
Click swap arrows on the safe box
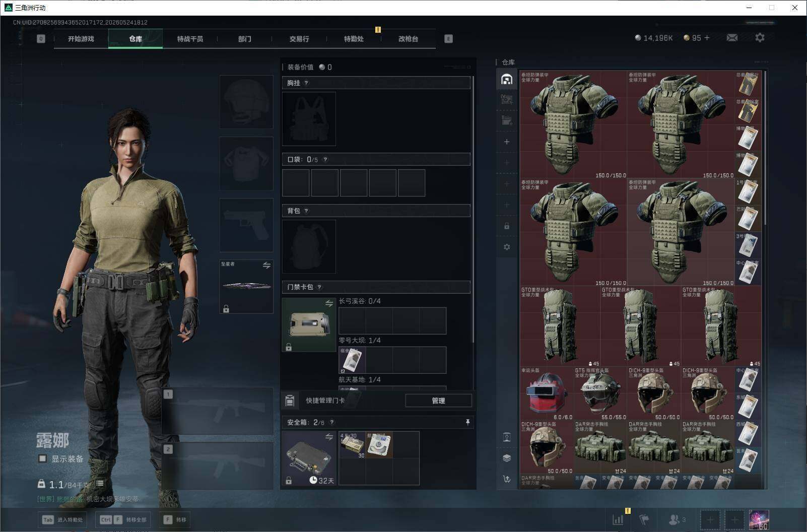pyautogui.click(x=329, y=437)
